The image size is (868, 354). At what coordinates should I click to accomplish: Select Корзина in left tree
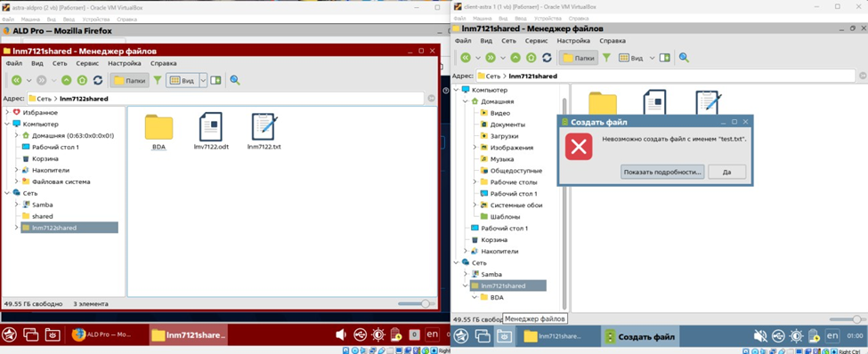(x=40, y=158)
